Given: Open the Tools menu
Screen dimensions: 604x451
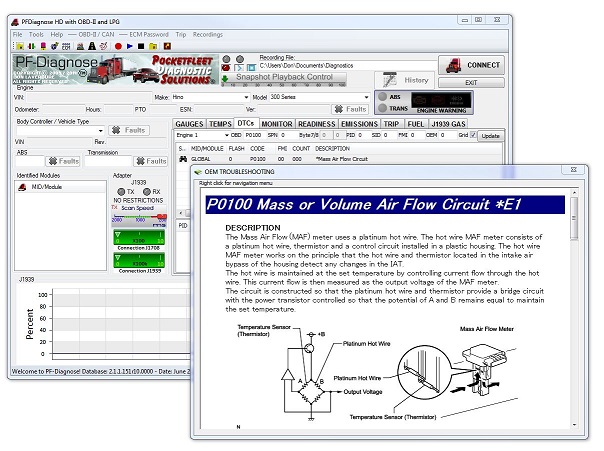Looking at the screenshot, I should pyautogui.click(x=36, y=34).
